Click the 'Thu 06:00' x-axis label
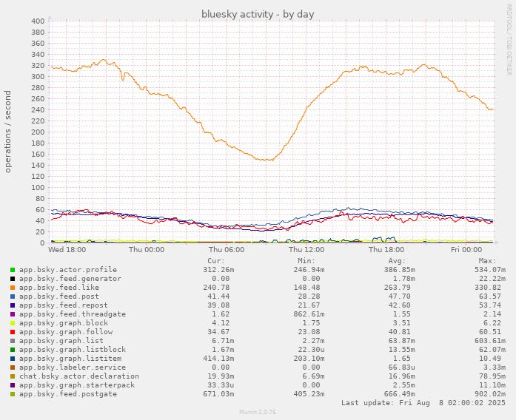This screenshot has height=420, width=516. pos(227,250)
